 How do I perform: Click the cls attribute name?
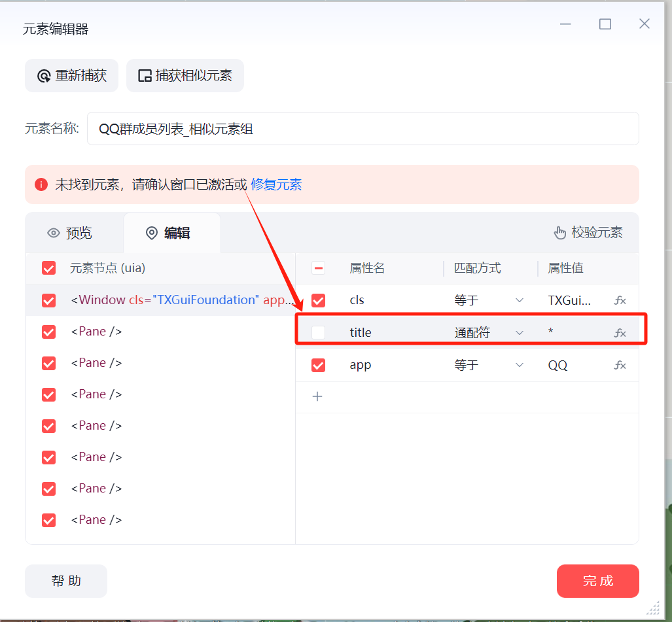pyautogui.click(x=357, y=300)
